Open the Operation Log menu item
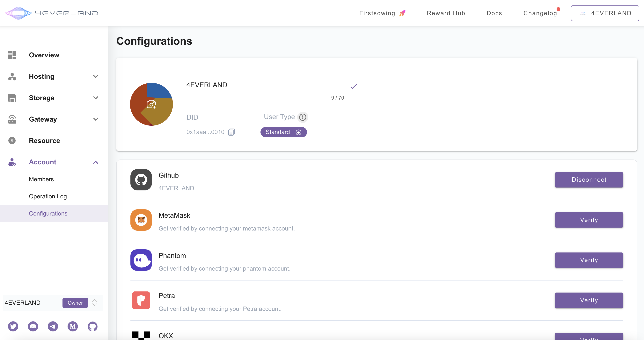Screen dimensions: 644x340 pos(48,196)
